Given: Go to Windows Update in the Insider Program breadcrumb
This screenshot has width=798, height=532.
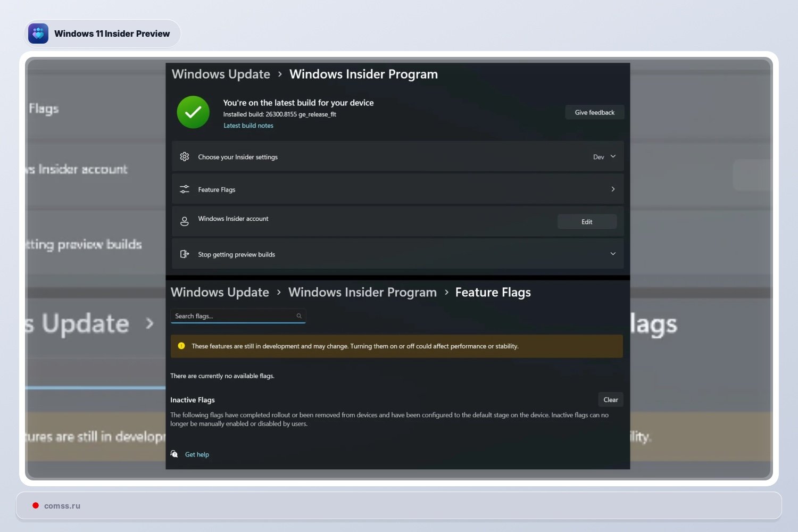Looking at the screenshot, I should pyautogui.click(x=221, y=74).
